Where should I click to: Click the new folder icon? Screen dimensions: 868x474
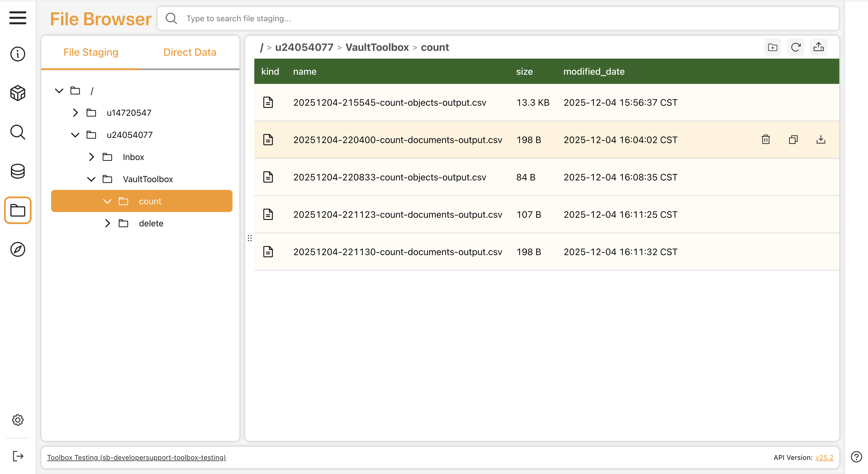point(772,47)
